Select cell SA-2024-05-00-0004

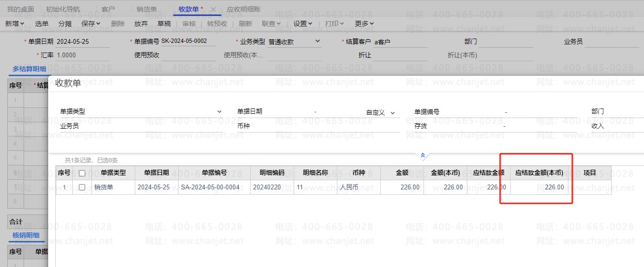coord(214,187)
